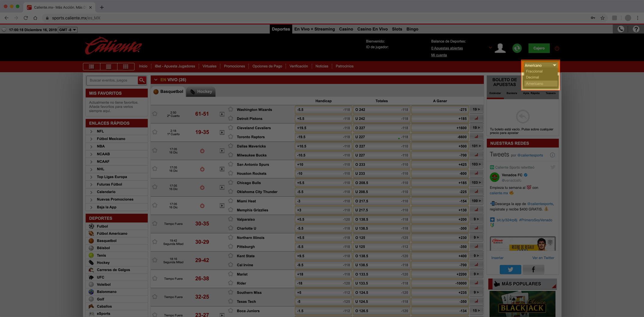This screenshot has height=317, width=644.
Task: Open the Mi cuenta link
Action: pos(439,55)
